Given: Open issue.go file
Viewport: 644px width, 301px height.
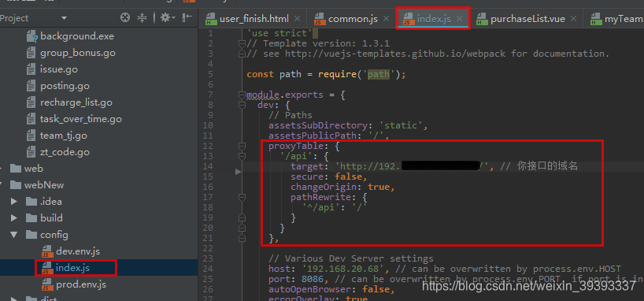Looking at the screenshot, I should coord(59,69).
